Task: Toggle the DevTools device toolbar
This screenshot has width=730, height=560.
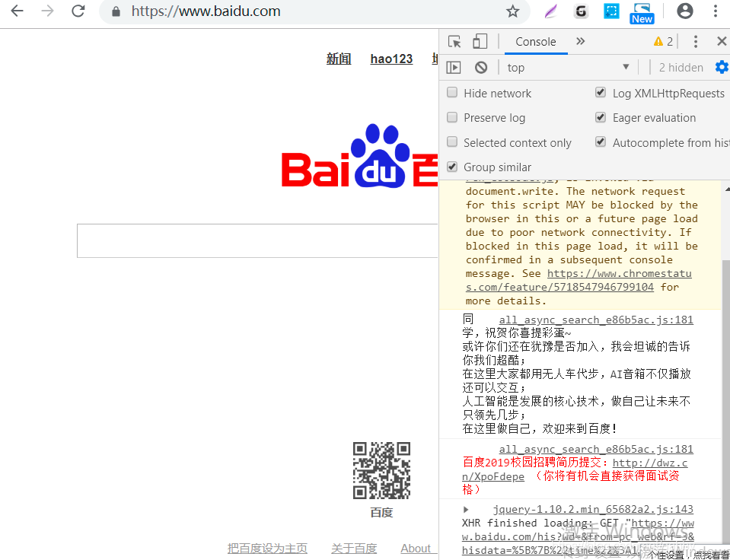Action: tap(480, 41)
